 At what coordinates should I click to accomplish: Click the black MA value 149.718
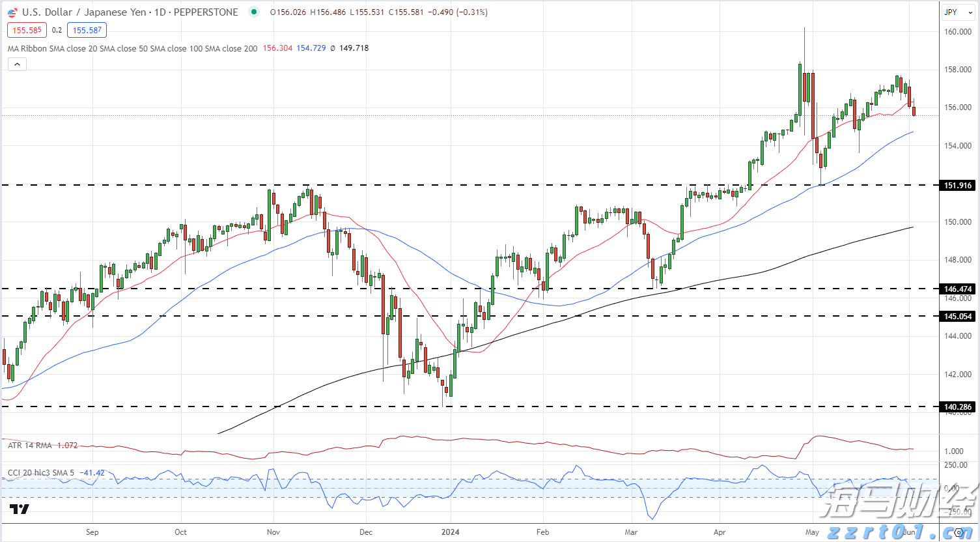(354, 48)
